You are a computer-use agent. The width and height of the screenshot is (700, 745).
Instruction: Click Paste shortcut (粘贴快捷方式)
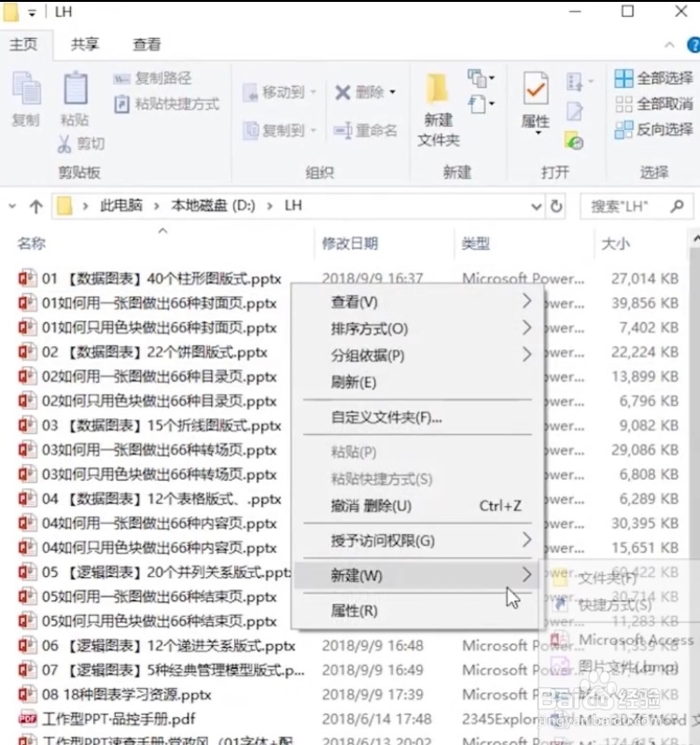click(167, 104)
